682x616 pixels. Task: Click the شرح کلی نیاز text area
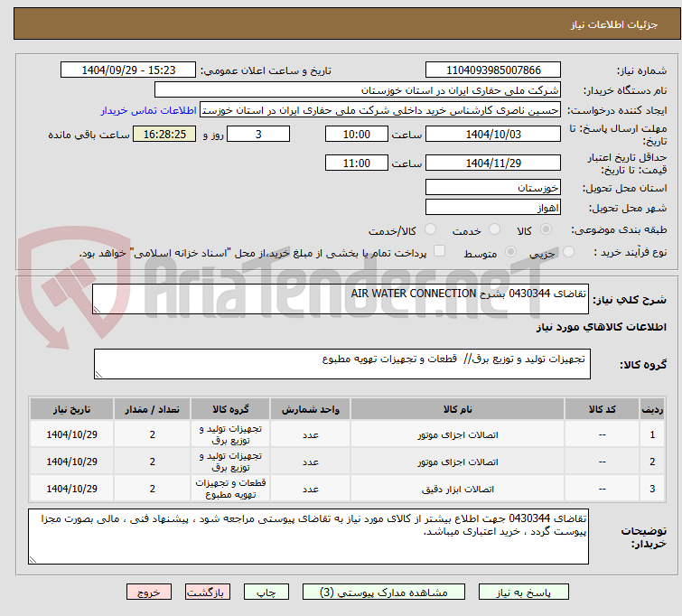[x=341, y=299]
